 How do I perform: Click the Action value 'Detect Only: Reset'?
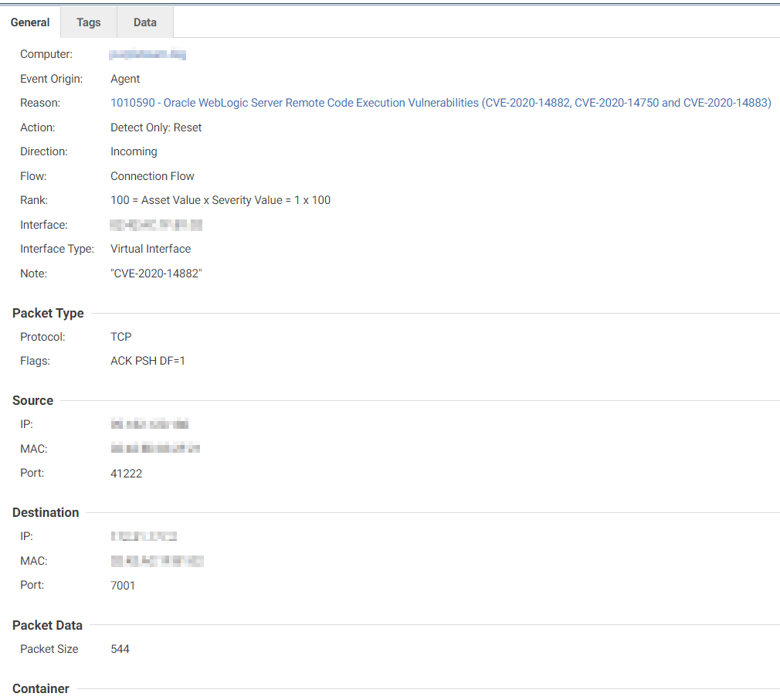click(x=156, y=127)
